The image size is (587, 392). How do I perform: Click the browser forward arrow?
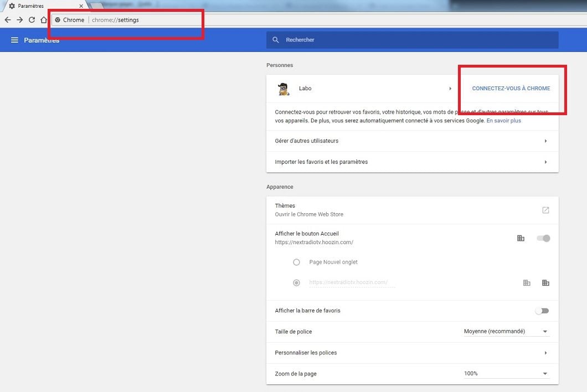tap(20, 20)
